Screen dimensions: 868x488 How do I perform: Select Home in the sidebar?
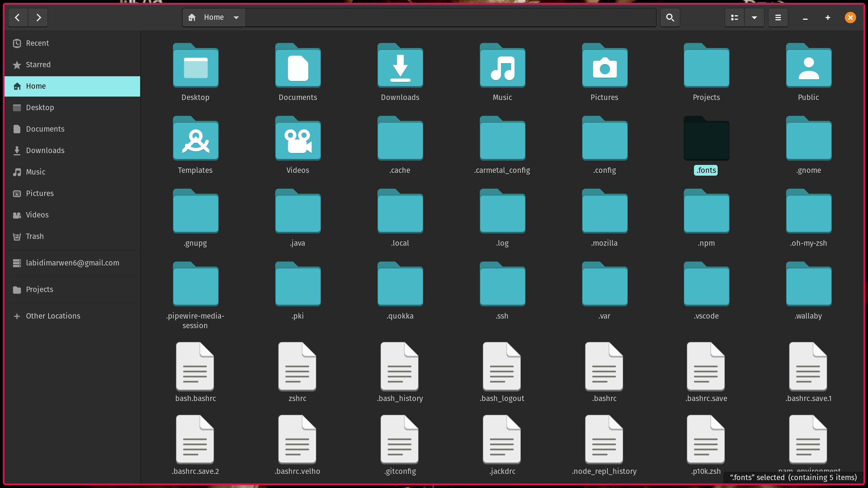point(72,86)
